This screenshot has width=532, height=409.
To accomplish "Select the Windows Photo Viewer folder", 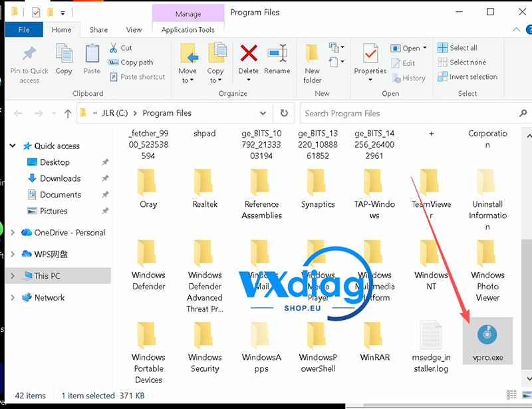I will coord(487,271).
